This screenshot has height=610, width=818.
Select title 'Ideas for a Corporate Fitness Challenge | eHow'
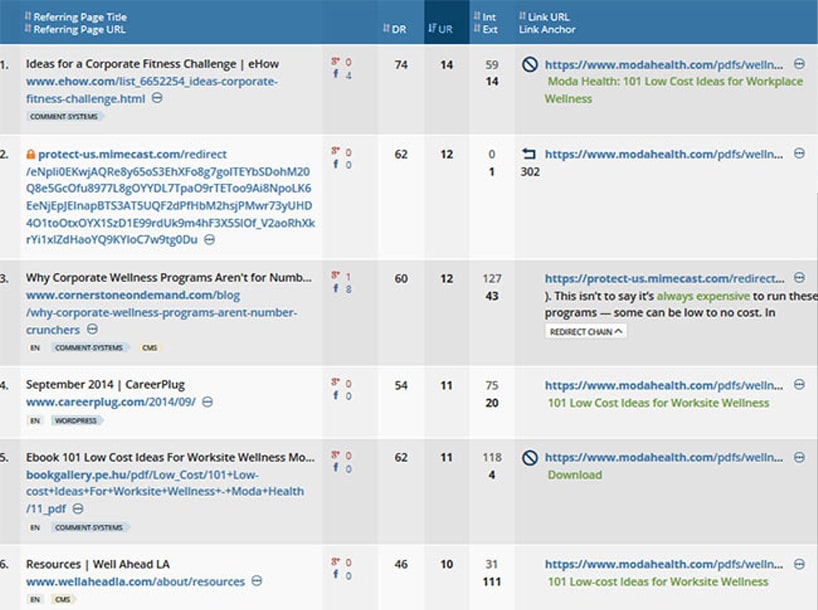tap(152, 64)
